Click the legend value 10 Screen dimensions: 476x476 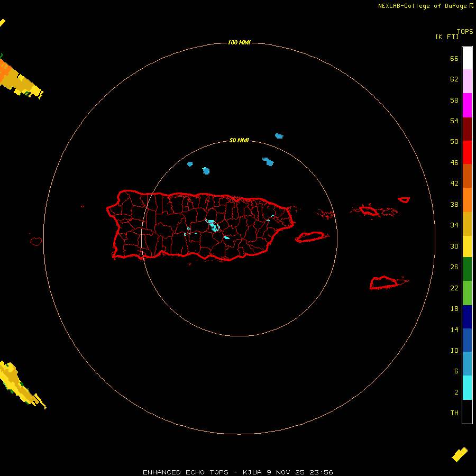(x=454, y=350)
